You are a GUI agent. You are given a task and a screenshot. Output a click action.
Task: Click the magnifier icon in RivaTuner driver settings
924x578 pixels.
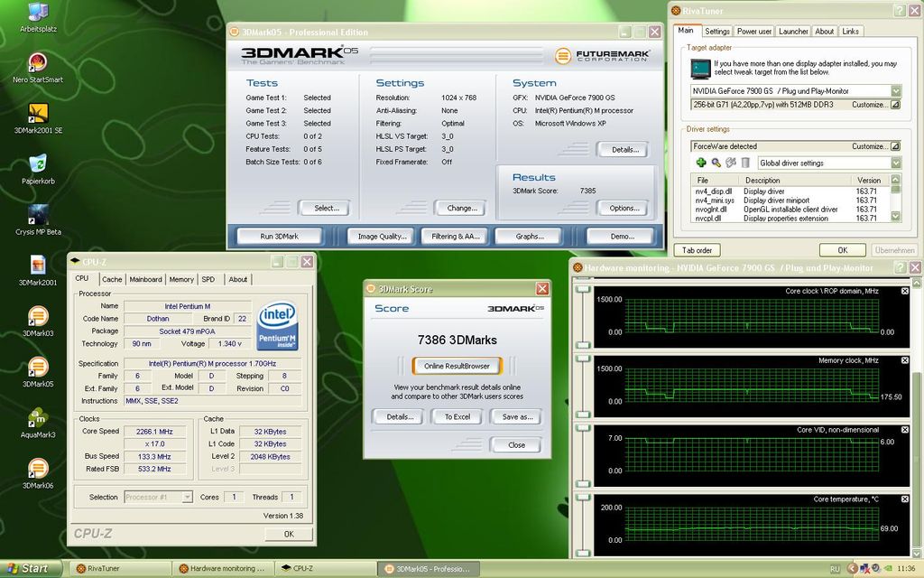click(716, 163)
